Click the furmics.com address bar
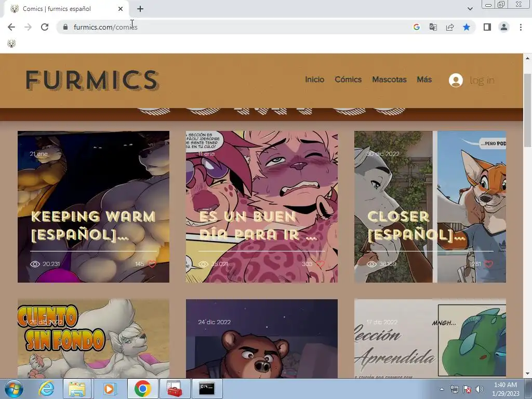Image resolution: width=532 pixels, height=399 pixels. coord(234,27)
